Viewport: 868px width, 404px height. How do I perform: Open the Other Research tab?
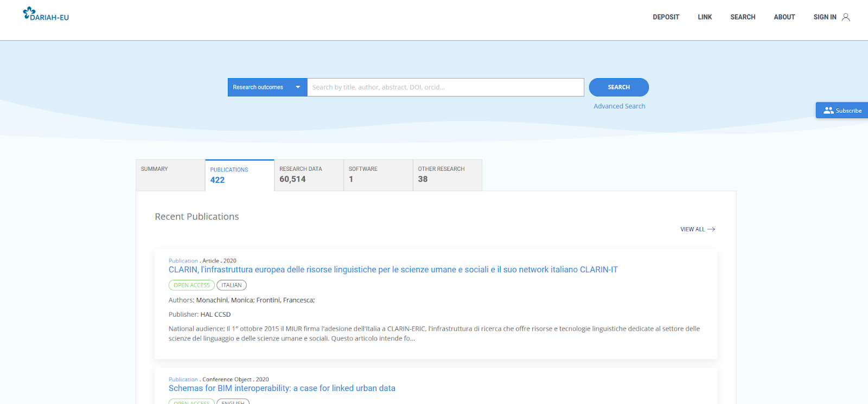tap(448, 175)
